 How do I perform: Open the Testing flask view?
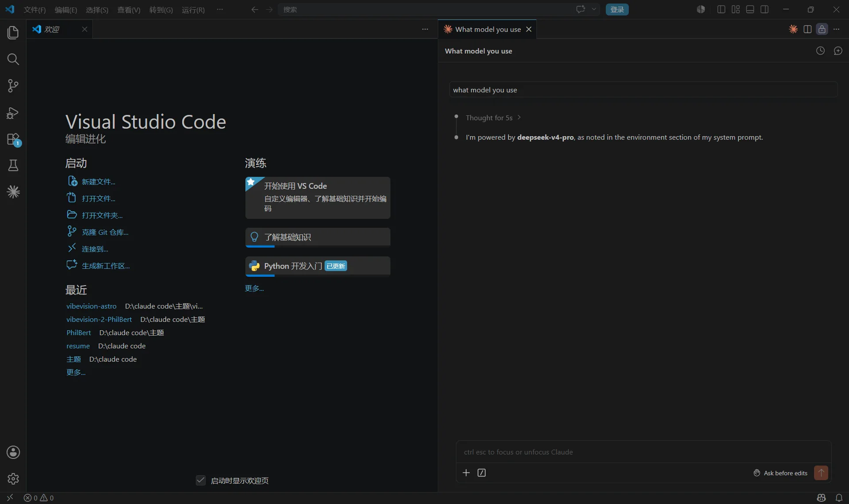point(13,165)
